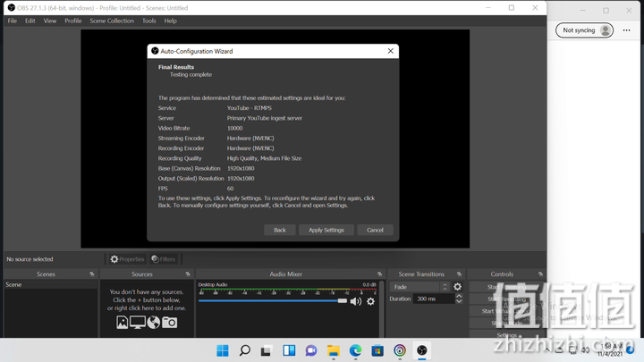Open Desktop Audio gear settings
Screen dimensions: 644x362
[370, 301]
